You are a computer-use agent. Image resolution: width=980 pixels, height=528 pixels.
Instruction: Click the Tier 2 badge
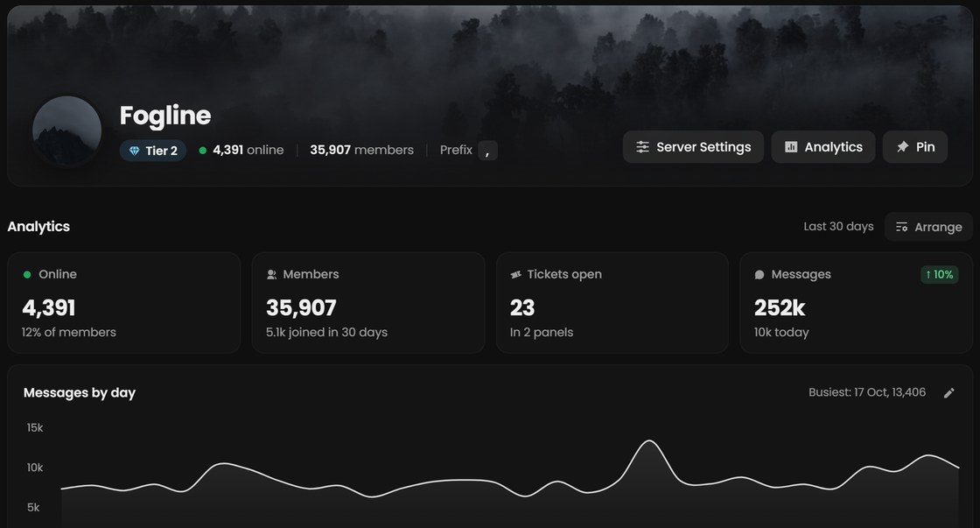153,150
